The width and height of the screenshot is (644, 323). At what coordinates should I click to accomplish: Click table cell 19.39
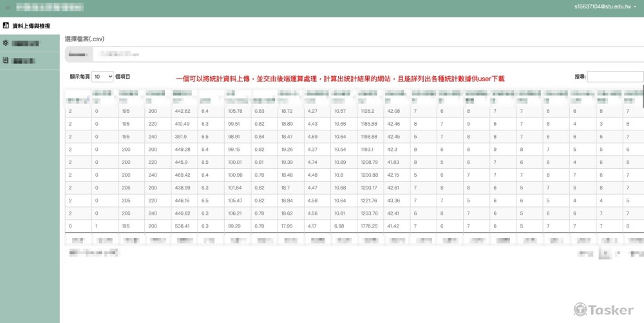[x=291, y=162]
